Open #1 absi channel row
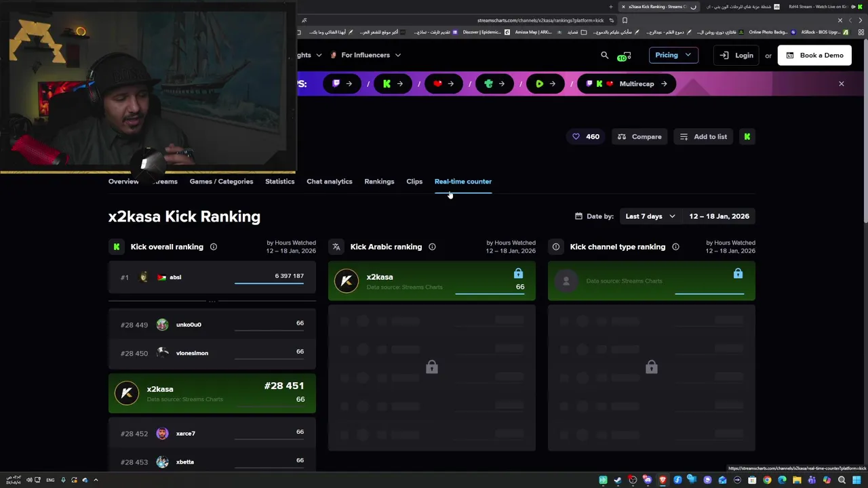Image resolution: width=868 pixels, height=488 pixels. (212, 277)
